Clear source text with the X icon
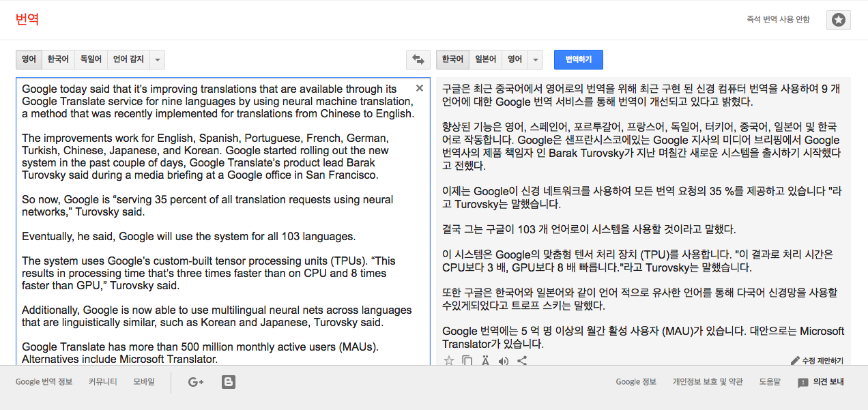This screenshot has width=868, height=410. pos(420,88)
